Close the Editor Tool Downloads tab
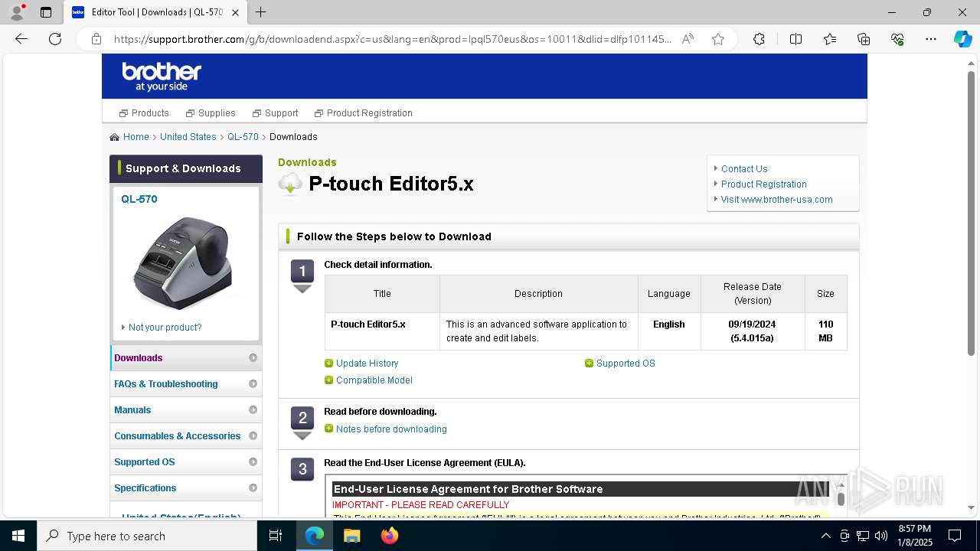 point(236,12)
